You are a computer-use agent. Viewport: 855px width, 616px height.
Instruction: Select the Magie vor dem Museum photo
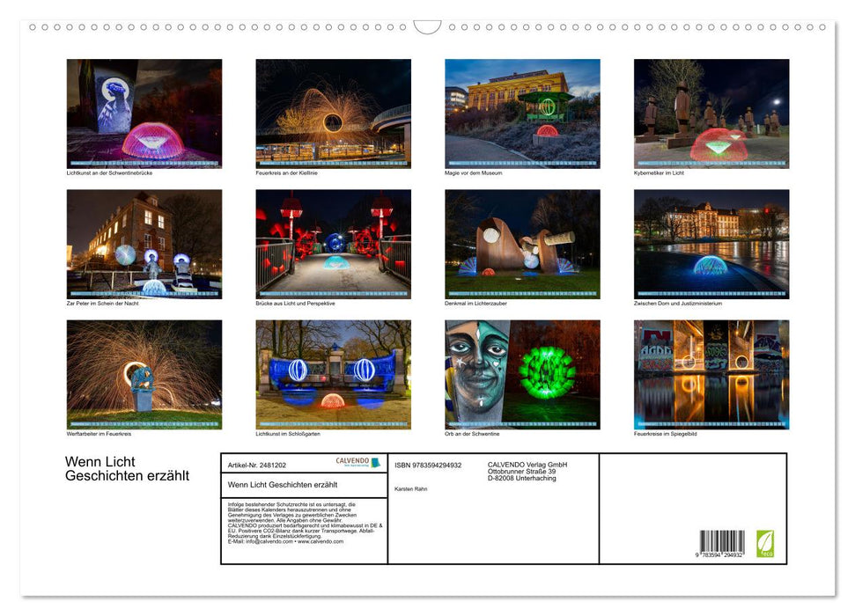tap(522, 114)
